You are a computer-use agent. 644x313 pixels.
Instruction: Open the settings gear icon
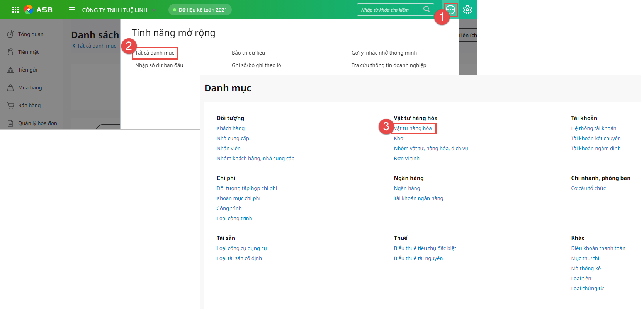click(x=467, y=10)
